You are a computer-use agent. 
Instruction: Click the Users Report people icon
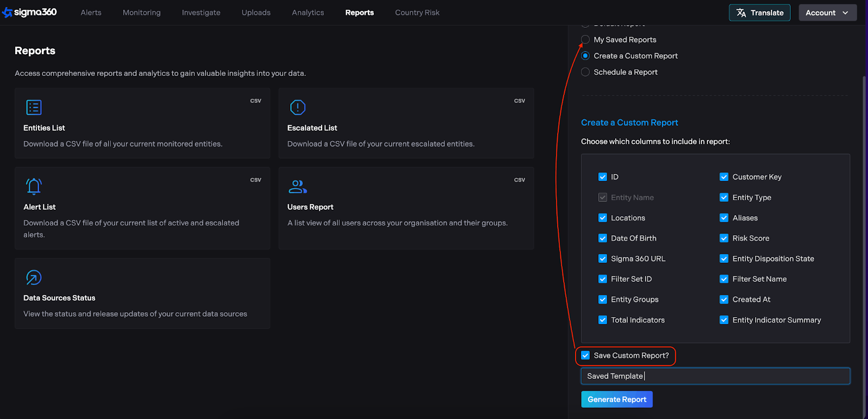point(297,186)
